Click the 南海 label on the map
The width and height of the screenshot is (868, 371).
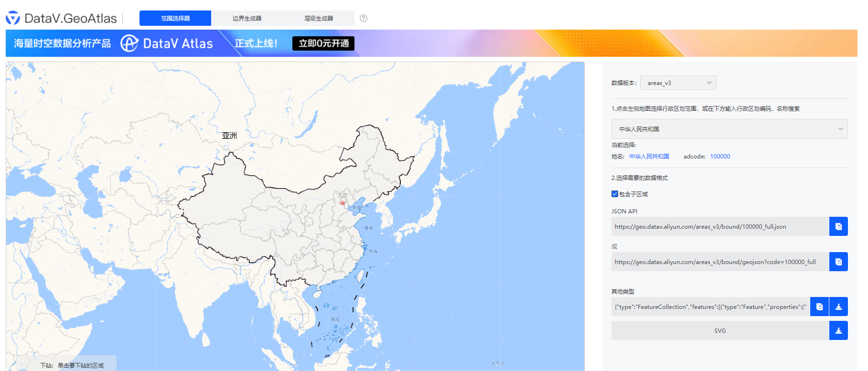[335, 319]
